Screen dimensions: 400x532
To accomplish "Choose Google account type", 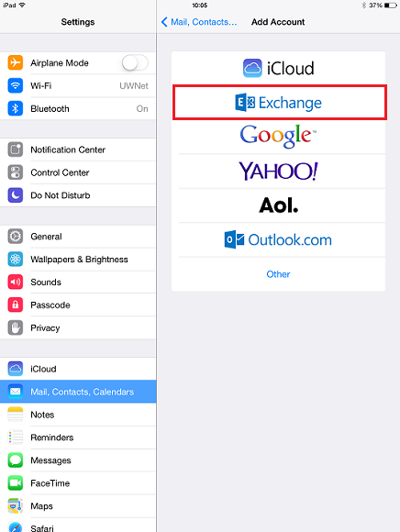I will [279, 137].
